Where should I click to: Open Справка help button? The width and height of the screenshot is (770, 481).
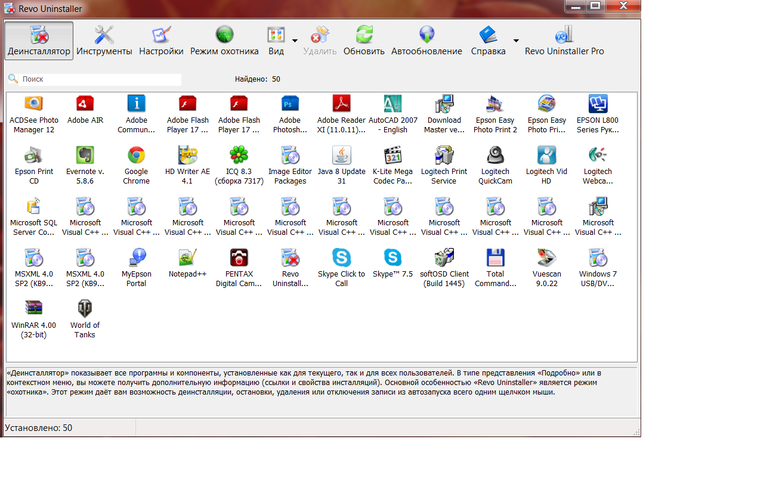pyautogui.click(x=488, y=41)
